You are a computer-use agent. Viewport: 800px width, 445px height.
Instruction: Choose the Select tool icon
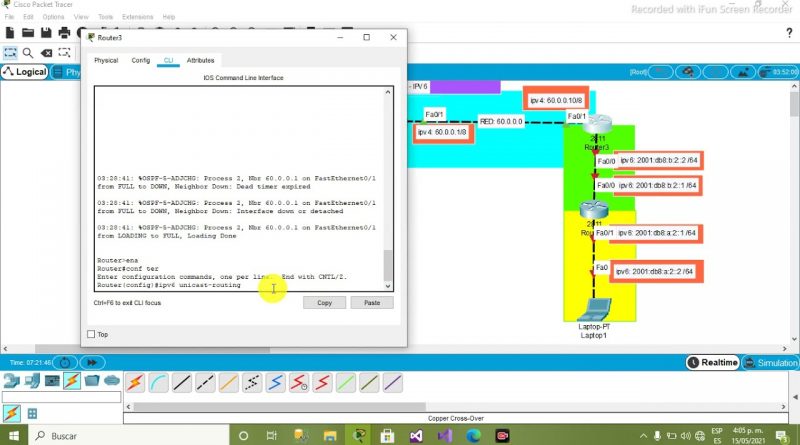click(10, 53)
